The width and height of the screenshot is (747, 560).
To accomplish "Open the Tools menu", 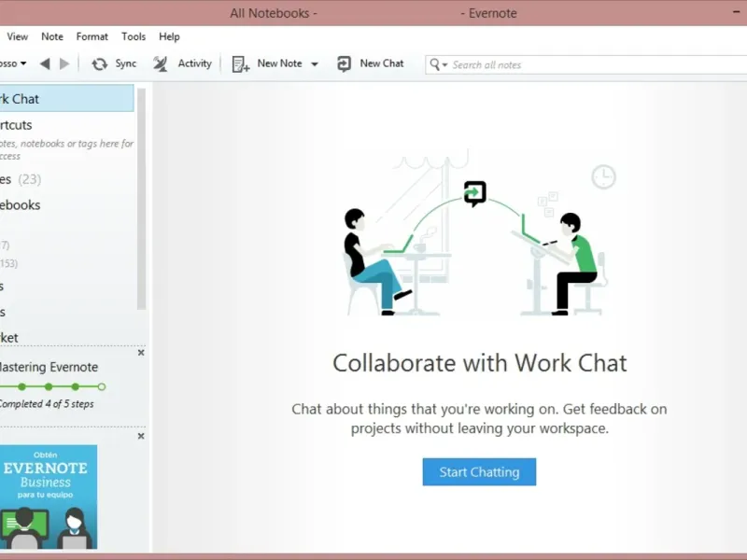I will tap(134, 36).
